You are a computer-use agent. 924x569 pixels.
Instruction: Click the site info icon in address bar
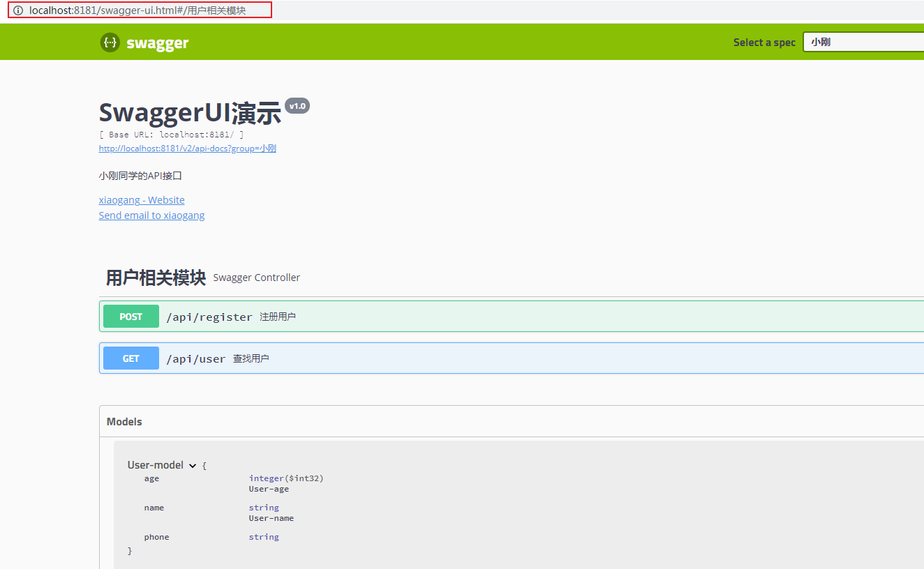[x=18, y=10]
